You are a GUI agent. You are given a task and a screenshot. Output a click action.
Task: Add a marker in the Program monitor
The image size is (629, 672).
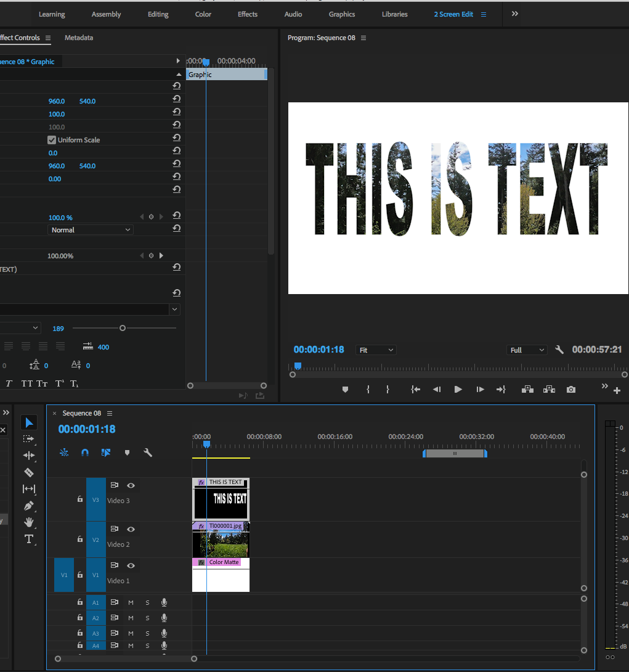[345, 389]
